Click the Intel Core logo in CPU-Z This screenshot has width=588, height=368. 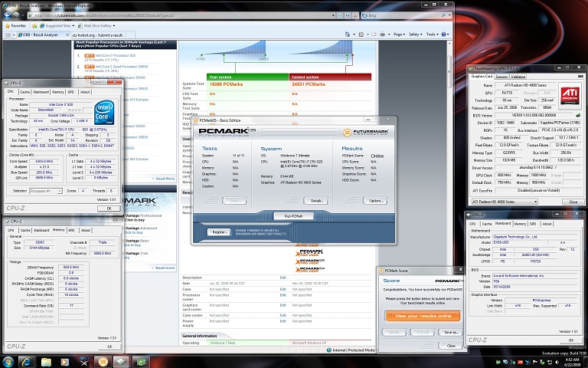[104, 112]
